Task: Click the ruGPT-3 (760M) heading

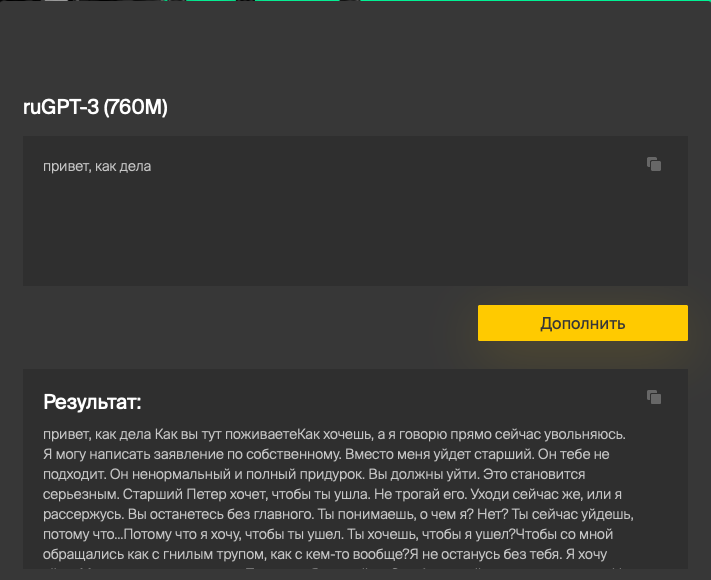Action: [x=95, y=107]
